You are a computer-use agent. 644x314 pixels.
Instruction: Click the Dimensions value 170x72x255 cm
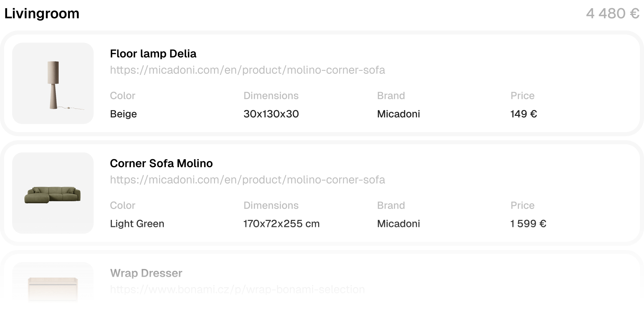[281, 224]
